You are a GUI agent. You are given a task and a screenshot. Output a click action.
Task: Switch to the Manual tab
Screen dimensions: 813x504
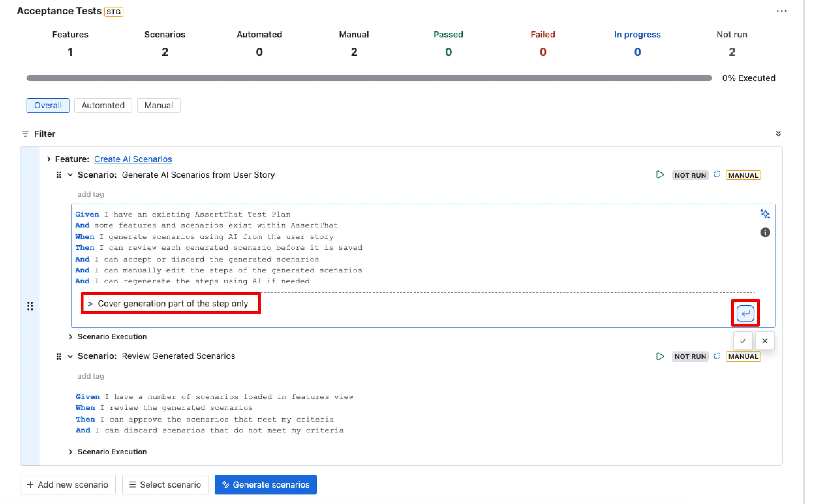coord(158,105)
